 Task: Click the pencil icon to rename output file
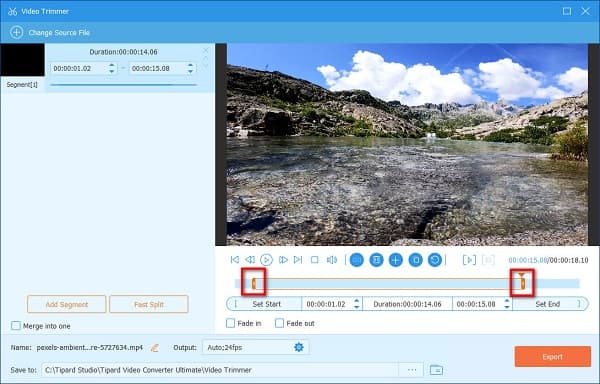pyautogui.click(x=155, y=348)
